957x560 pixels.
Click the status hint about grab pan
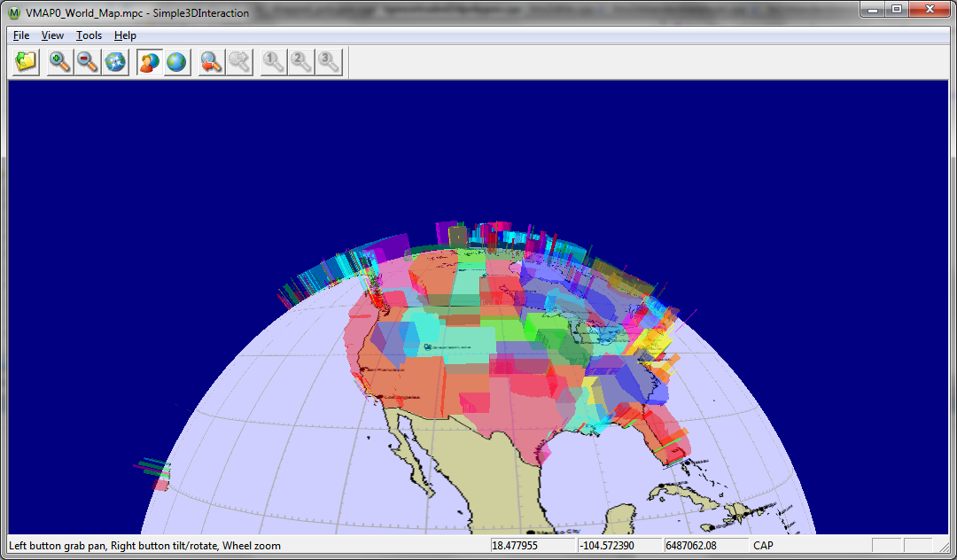point(144,545)
